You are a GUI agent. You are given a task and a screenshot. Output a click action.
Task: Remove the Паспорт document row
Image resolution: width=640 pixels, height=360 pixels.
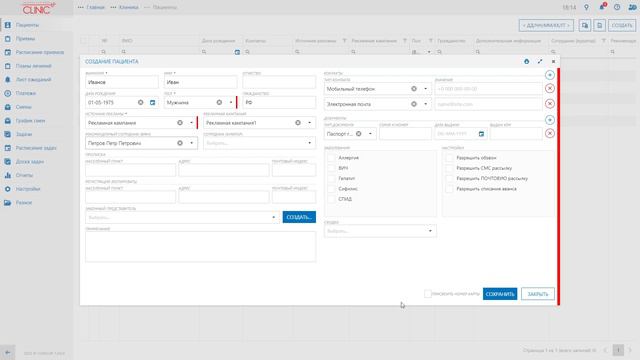[550, 133]
